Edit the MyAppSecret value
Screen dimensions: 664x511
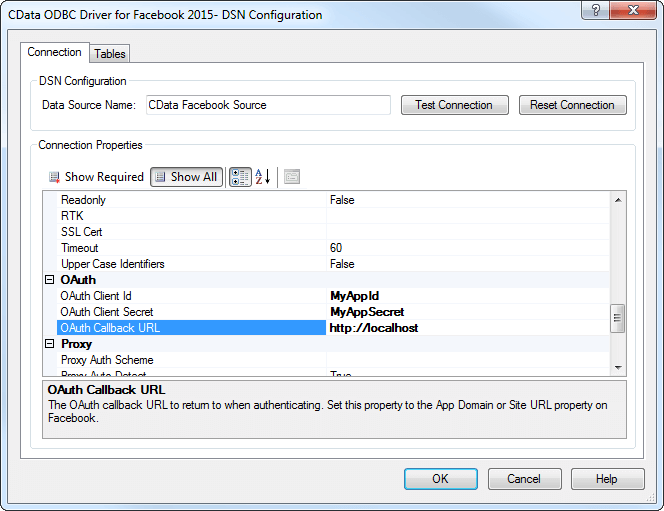[x=468, y=312]
